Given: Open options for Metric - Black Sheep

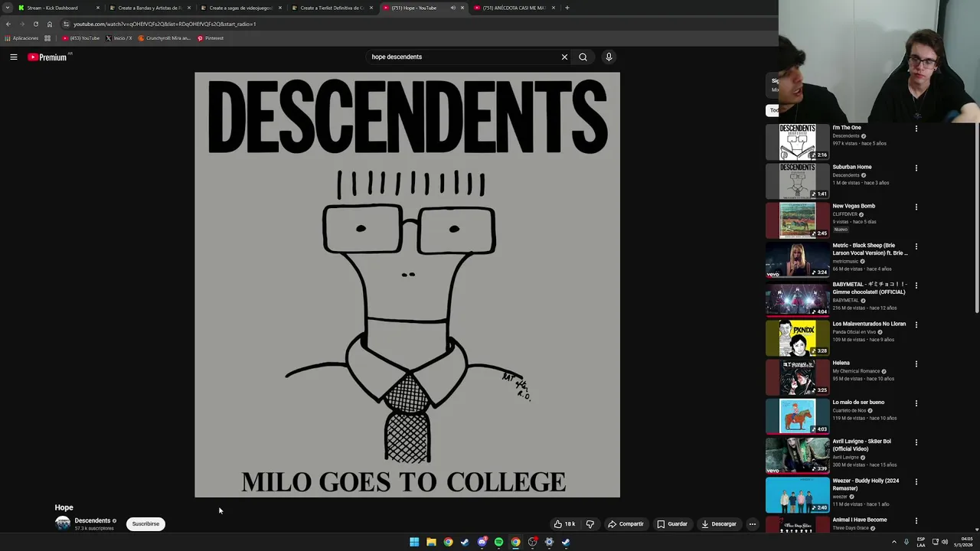Looking at the screenshot, I should pyautogui.click(x=916, y=246).
